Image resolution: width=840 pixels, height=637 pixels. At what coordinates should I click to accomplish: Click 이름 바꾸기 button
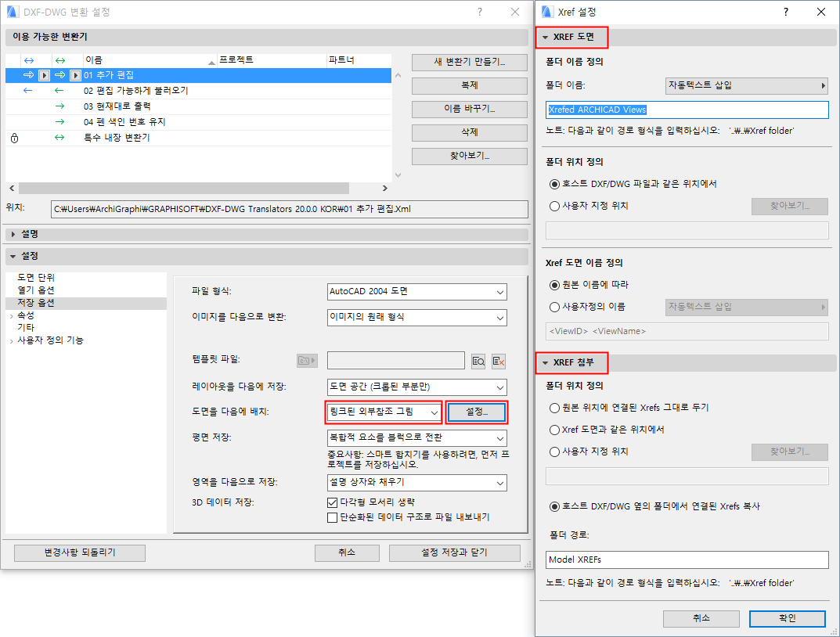[x=469, y=109]
